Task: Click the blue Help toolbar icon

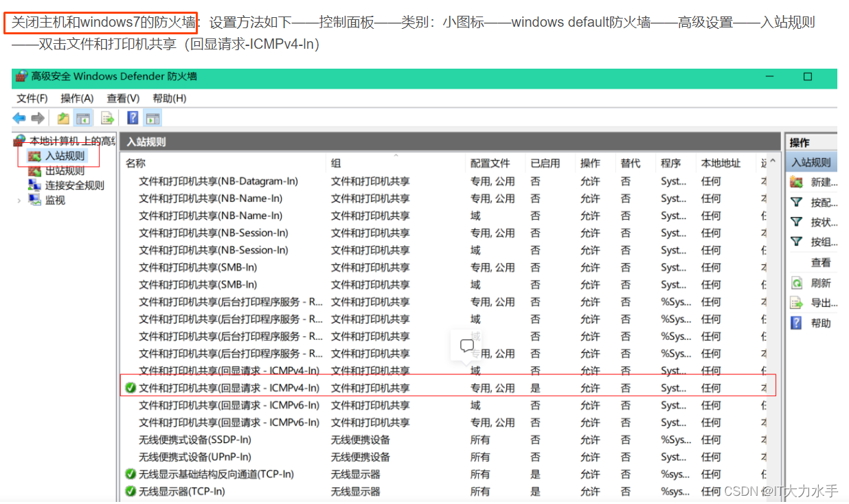Action: pyautogui.click(x=133, y=118)
